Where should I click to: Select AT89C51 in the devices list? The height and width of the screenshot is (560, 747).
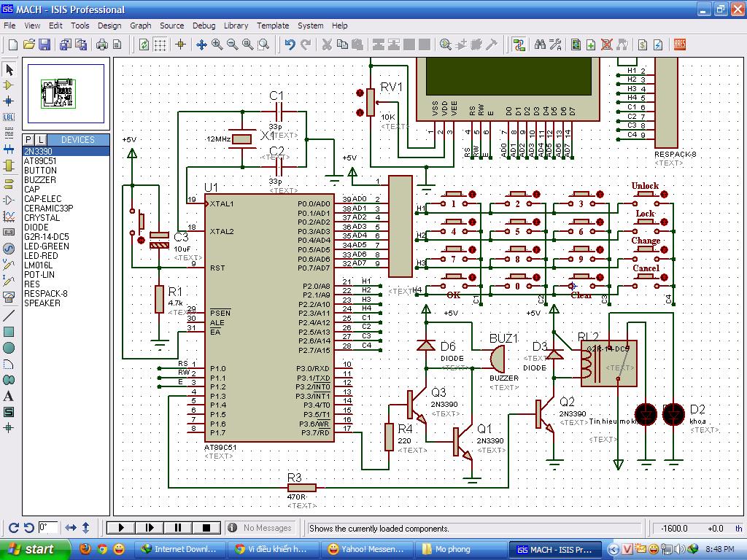click(39, 161)
